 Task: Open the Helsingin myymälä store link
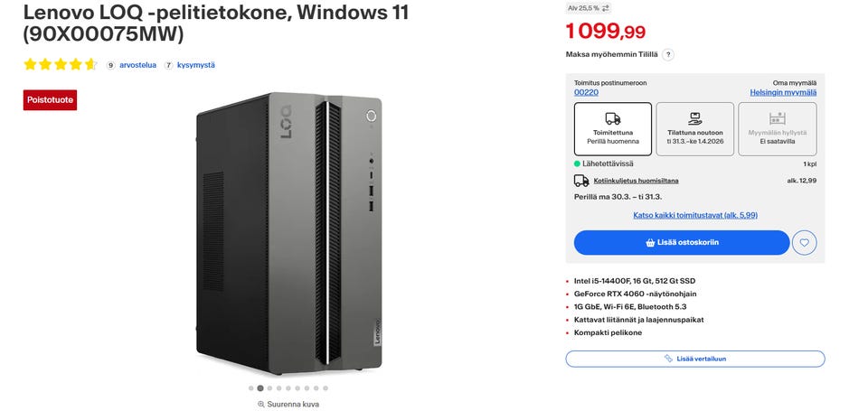point(783,92)
